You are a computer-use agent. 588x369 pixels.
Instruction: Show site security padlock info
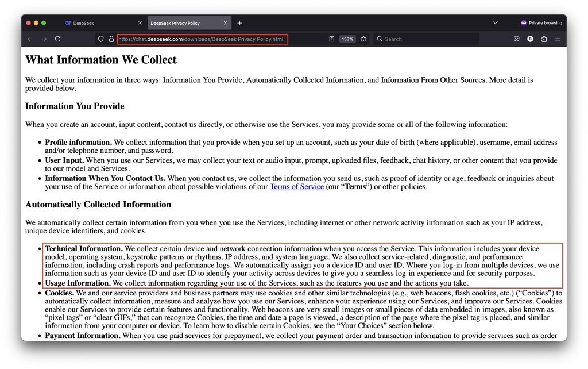tap(111, 39)
